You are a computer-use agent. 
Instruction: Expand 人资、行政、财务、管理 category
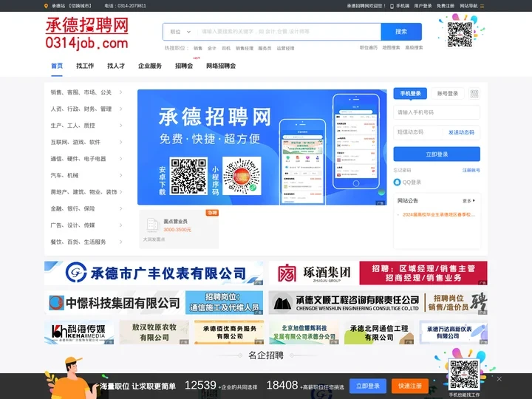pos(120,109)
